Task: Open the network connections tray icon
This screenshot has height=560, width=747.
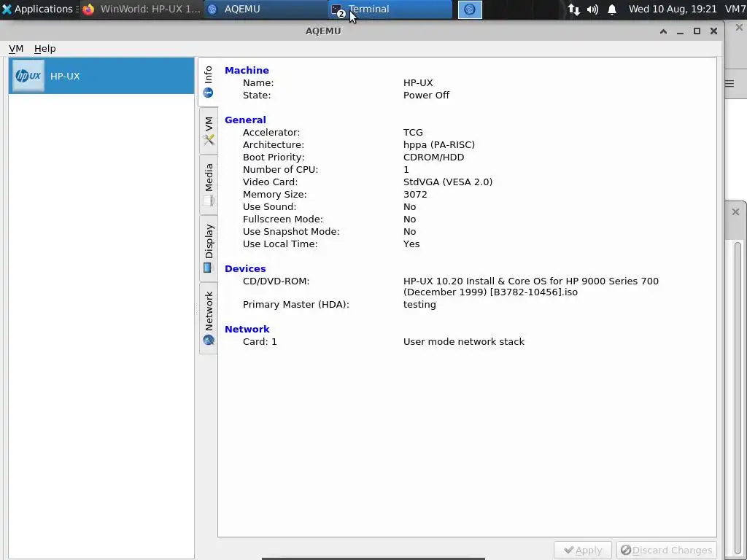Action: [x=574, y=9]
